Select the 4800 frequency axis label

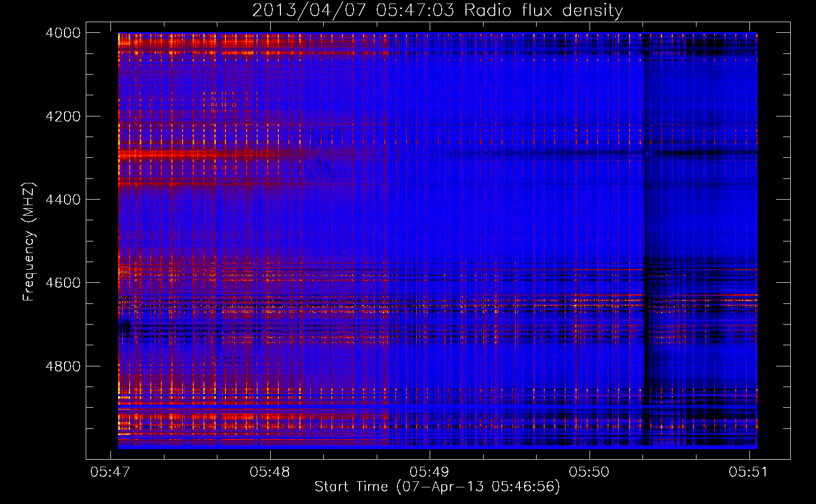(x=63, y=366)
